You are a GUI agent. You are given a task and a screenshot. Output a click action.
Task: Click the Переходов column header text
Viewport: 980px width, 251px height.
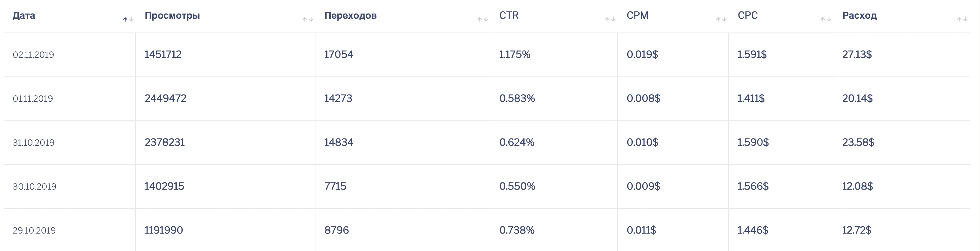point(350,16)
